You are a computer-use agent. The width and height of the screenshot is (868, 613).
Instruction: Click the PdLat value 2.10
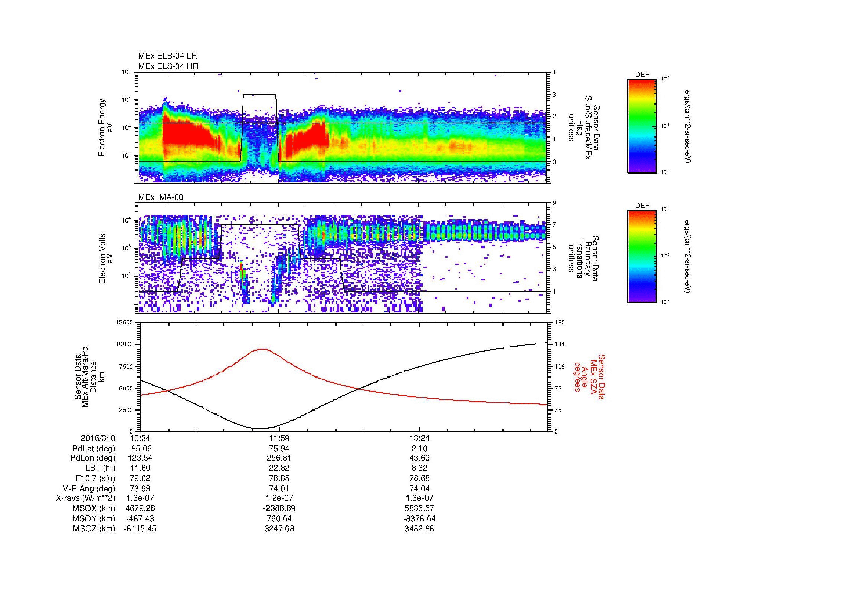pyautogui.click(x=419, y=449)
